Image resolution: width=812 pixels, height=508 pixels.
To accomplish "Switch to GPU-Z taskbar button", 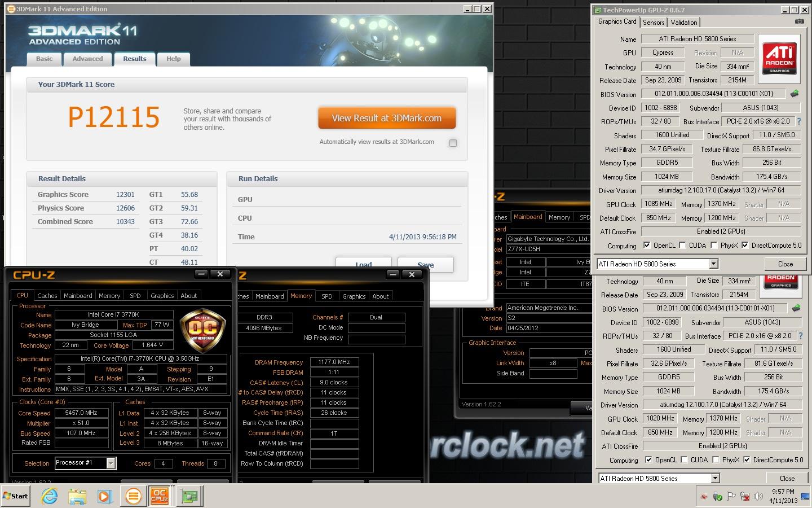I will 190,496.
